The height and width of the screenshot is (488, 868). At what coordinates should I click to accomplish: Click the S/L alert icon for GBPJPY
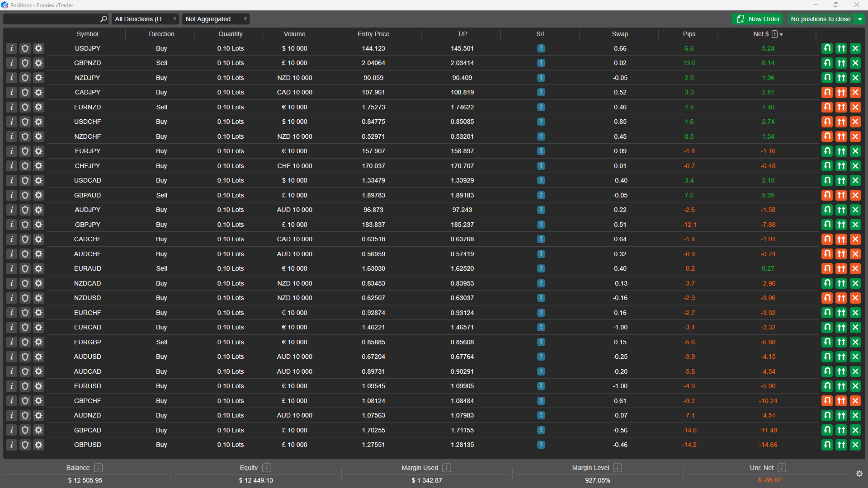pyautogui.click(x=541, y=225)
